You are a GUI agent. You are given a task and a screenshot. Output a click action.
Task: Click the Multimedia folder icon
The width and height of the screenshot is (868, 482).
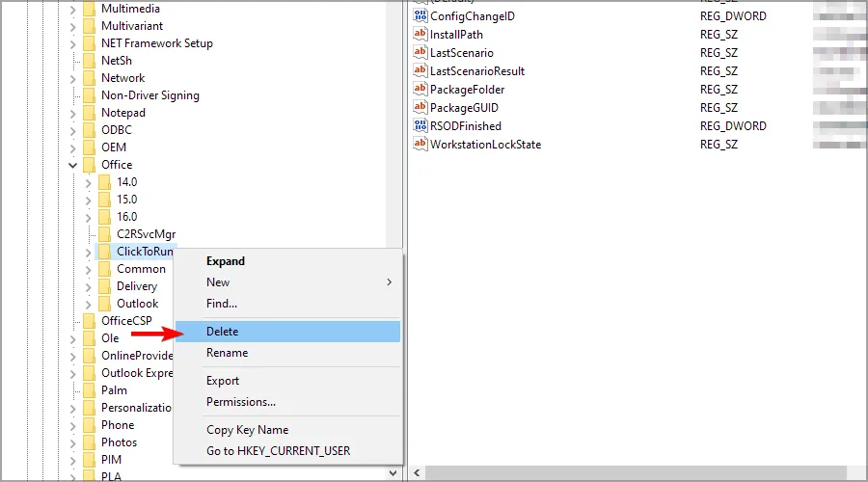click(89, 9)
